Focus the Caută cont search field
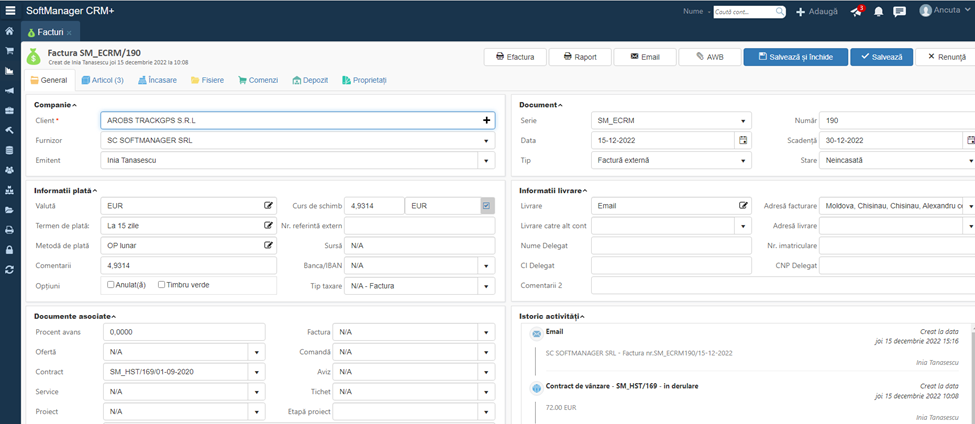 pyautogui.click(x=744, y=11)
